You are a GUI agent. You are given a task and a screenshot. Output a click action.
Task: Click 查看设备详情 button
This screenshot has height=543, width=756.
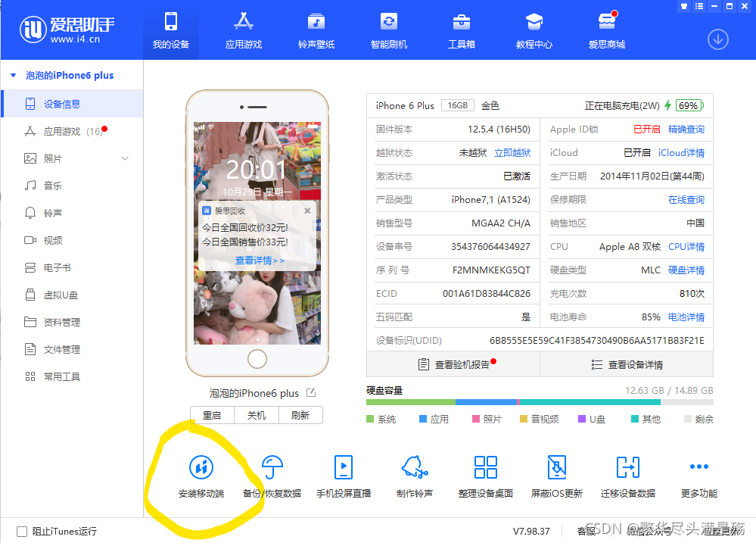(627, 364)
